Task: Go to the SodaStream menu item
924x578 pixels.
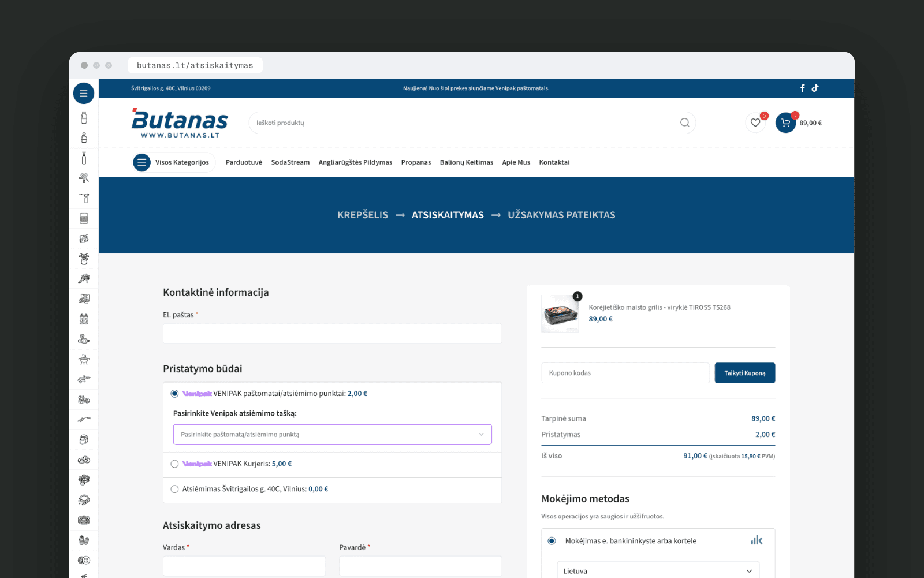Action: coord(290,162)
